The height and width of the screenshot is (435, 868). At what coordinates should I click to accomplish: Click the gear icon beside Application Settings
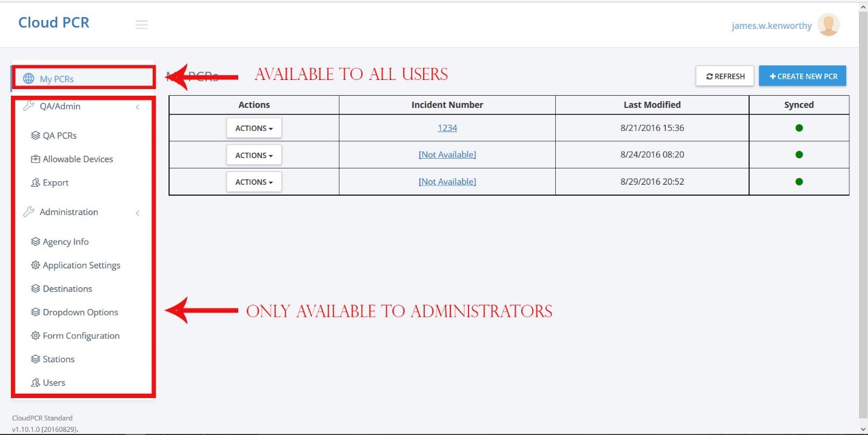[x=35, y=265]
